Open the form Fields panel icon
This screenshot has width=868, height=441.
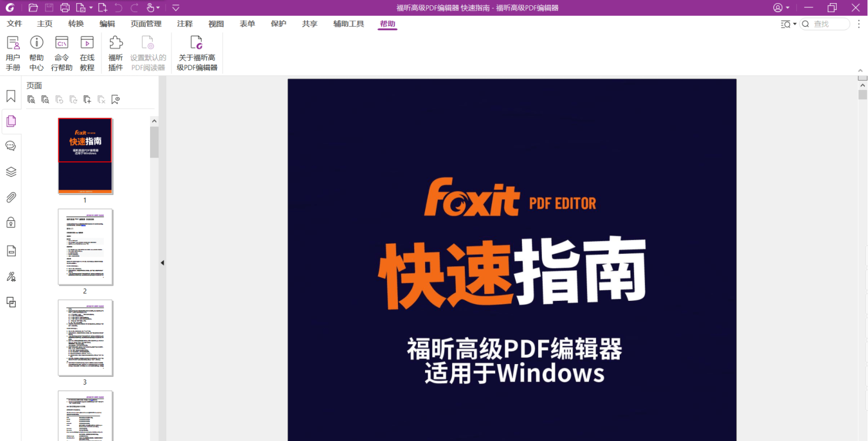[x=11, y=251]
